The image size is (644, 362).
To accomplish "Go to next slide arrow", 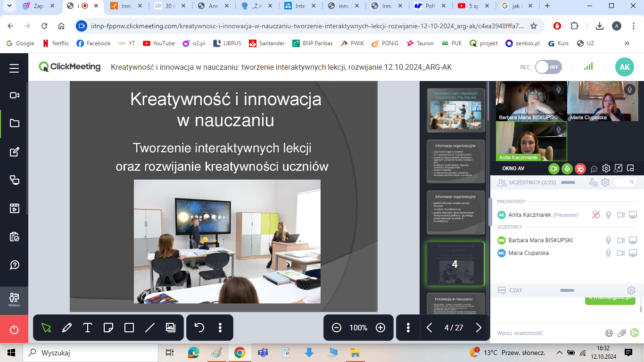I will pos(479,328).
